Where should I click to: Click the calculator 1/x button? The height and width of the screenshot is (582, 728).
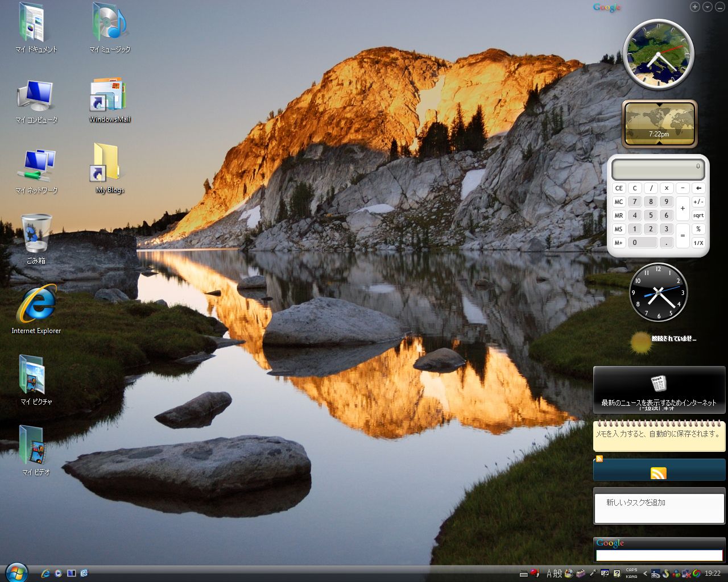(698, 243)
